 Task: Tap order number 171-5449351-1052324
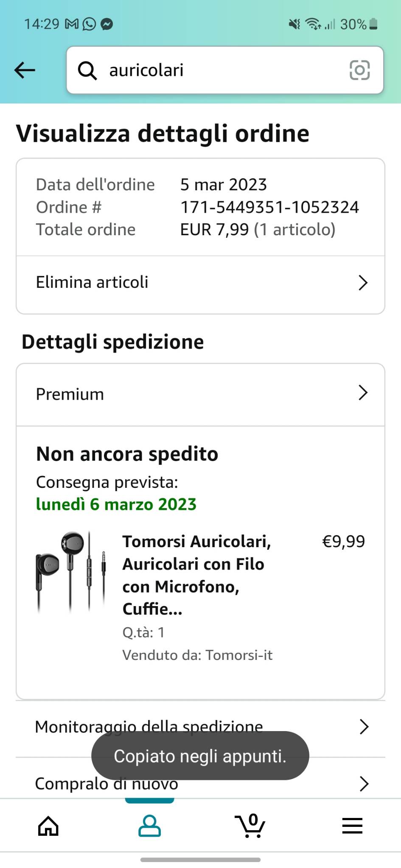pos(269,207)
